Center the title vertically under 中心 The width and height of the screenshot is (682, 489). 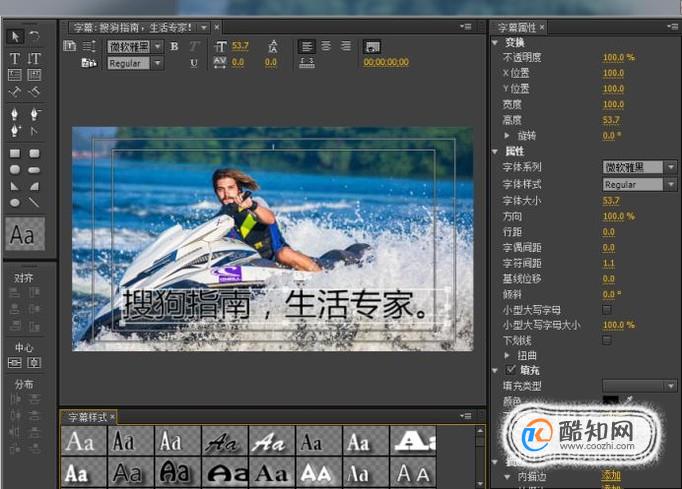click(x=34, y=362)
